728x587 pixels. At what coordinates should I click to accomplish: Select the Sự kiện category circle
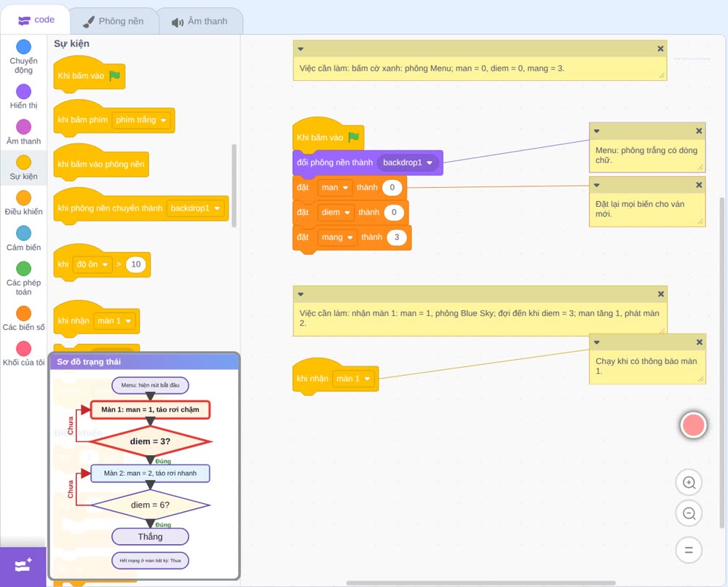click(x=24, y=162)
